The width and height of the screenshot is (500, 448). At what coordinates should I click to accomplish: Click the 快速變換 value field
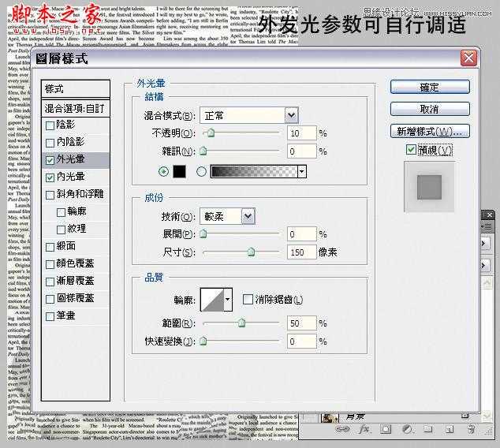[x=302, y=342]
